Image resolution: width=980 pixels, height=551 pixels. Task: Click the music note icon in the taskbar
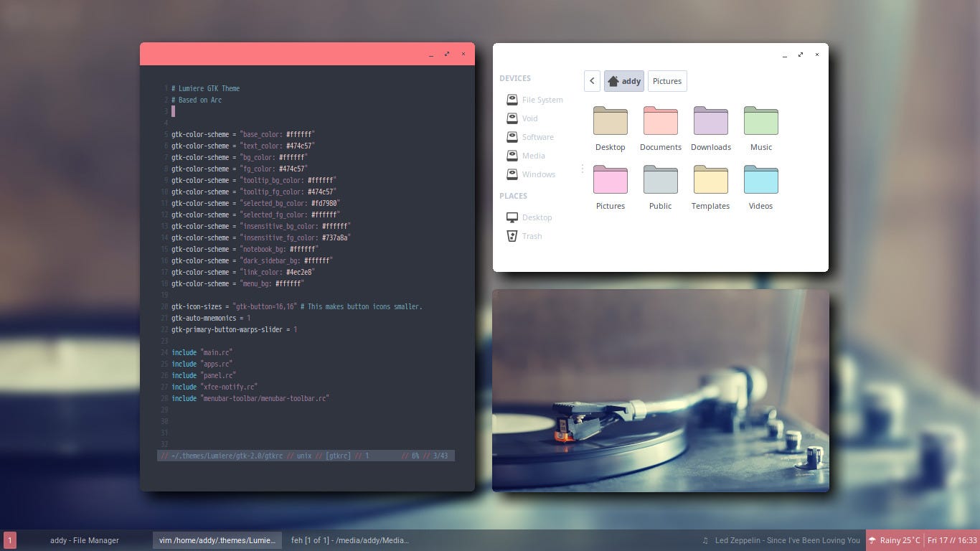click(705, 540)
